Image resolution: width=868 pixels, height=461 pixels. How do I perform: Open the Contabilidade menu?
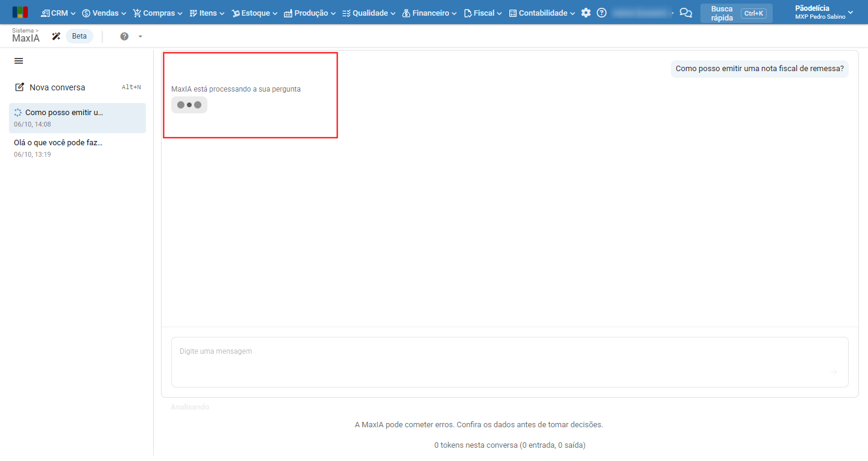(x=542, y=13)
